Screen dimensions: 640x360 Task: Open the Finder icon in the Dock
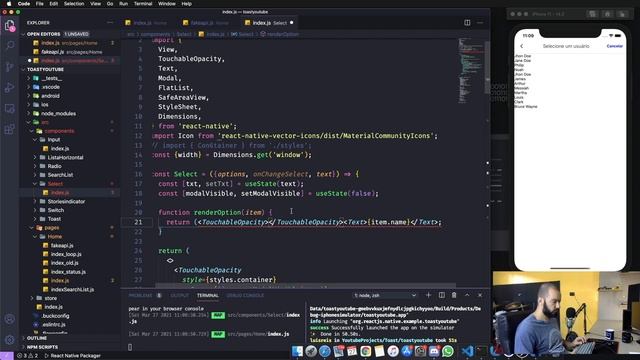click(298, 351)
